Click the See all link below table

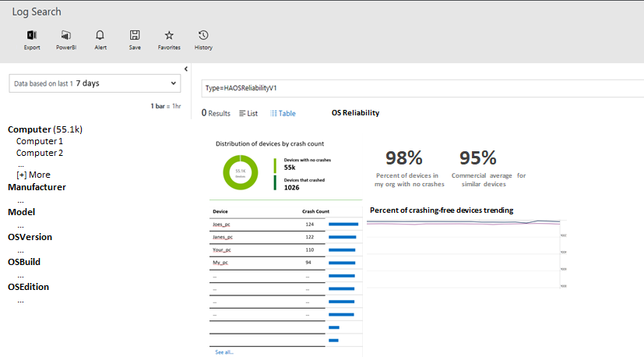pyautogui.click(x=224, y=352)
